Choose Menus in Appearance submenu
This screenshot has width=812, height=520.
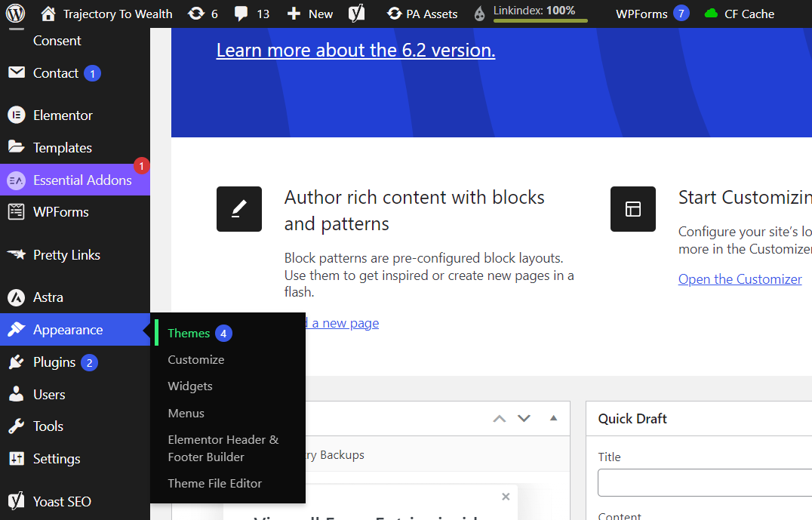pyautogui.click(x=186, y=414)
